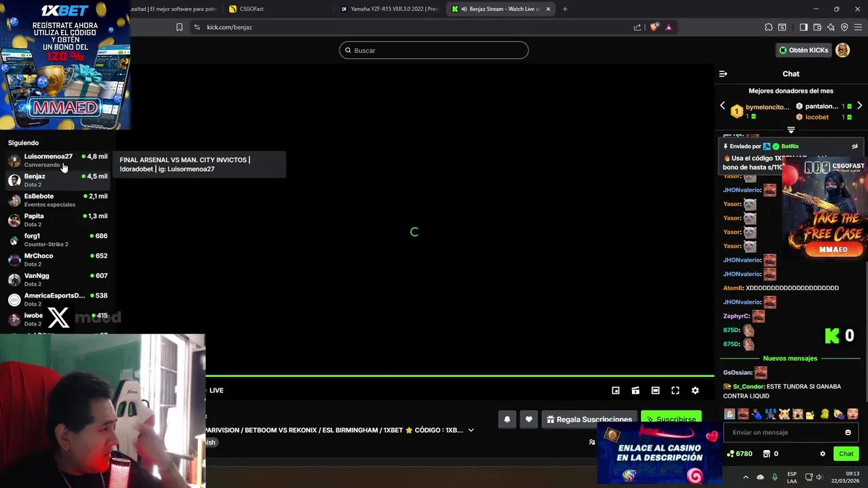Open video player settings gear
Image resolution: width=868 pixels, height=488 pixels.
[695, 390]
